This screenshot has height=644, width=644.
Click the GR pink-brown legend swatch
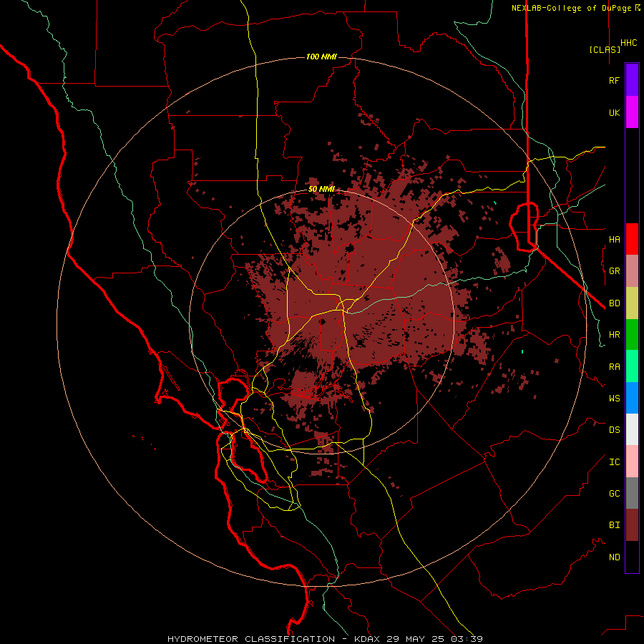coord(632,270)
